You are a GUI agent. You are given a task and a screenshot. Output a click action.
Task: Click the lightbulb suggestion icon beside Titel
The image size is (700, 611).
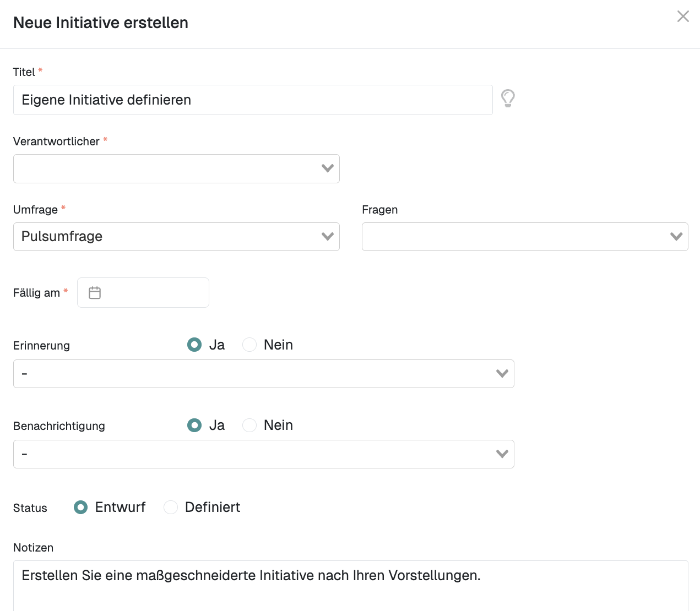pos(508,99)
